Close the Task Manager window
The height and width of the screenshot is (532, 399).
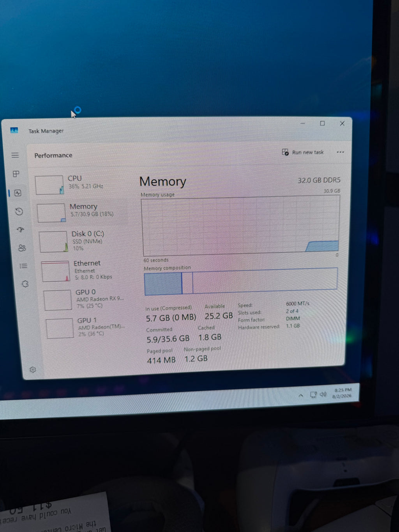click(342, 123)
